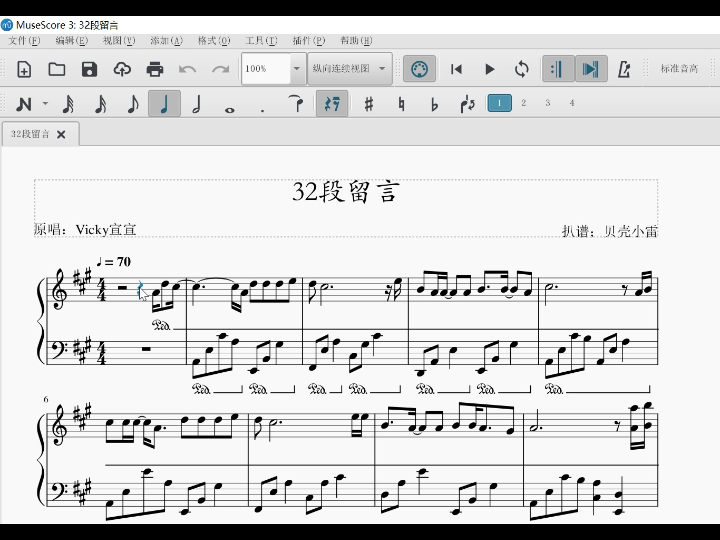Select whole note duration
The width and height of the screenshot is (720, 540).
[230, 109]
